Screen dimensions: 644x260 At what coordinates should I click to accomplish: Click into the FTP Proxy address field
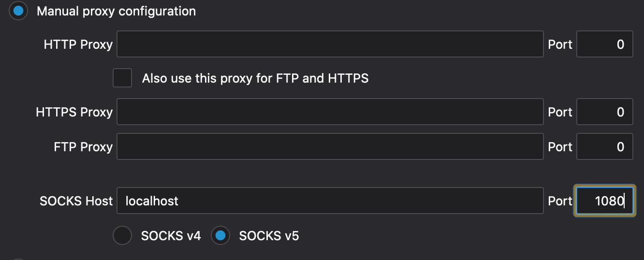tap(330, 147)
